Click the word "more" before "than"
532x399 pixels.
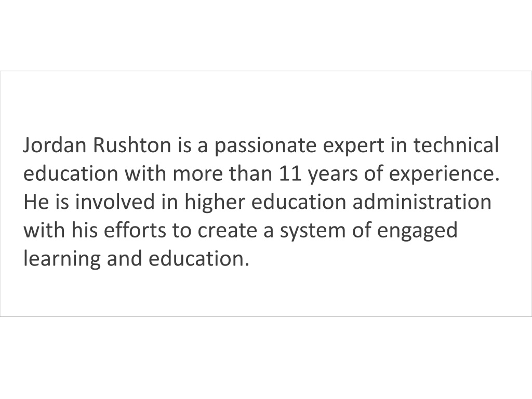tap(197, 175)
